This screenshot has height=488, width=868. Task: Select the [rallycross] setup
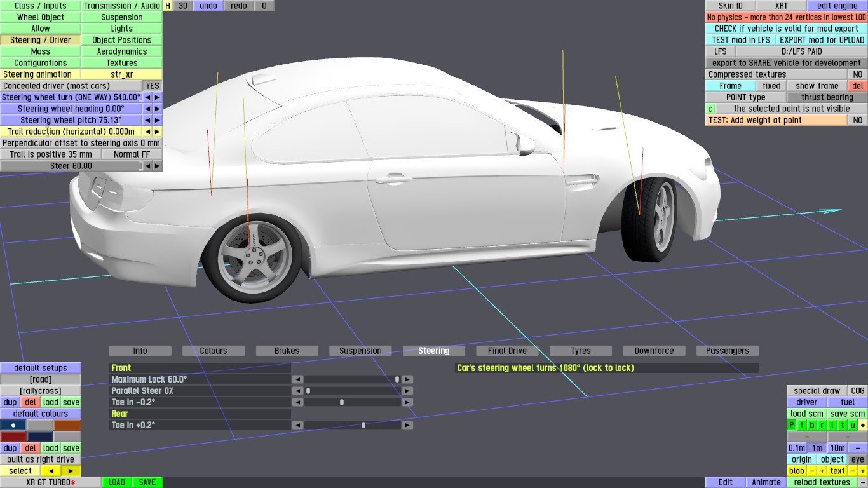pos(41,391)
